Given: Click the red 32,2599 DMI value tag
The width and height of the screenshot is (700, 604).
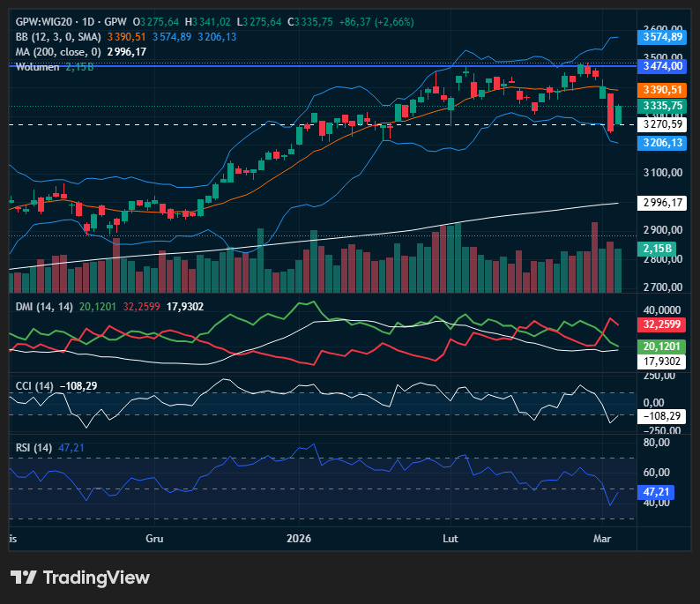Looking at the screenshot, I should (663, 324).
